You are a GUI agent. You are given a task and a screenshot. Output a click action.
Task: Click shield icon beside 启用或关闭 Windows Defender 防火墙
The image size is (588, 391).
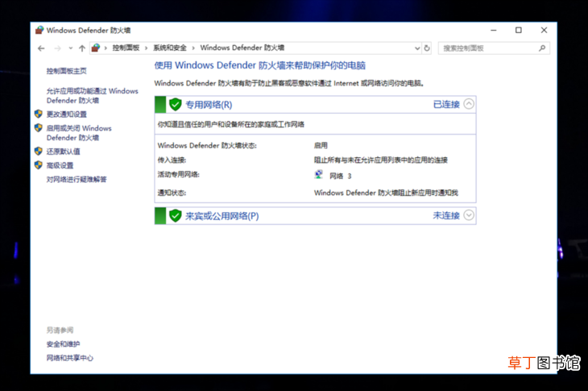(x=38, y=128)
